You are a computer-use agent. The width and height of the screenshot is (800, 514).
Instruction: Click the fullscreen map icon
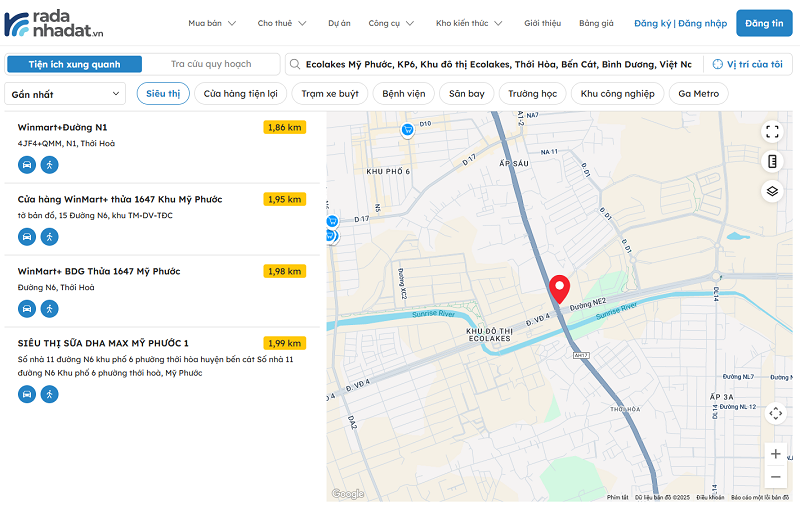pyautogui.click(x=771, y=131)
